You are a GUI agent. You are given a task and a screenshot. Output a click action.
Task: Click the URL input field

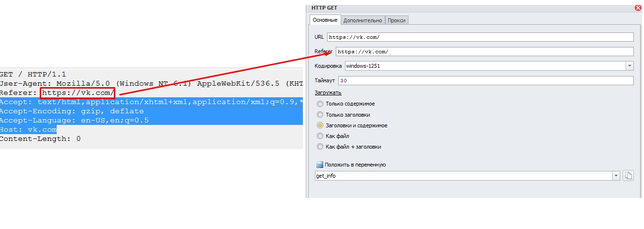coord(480,37)
